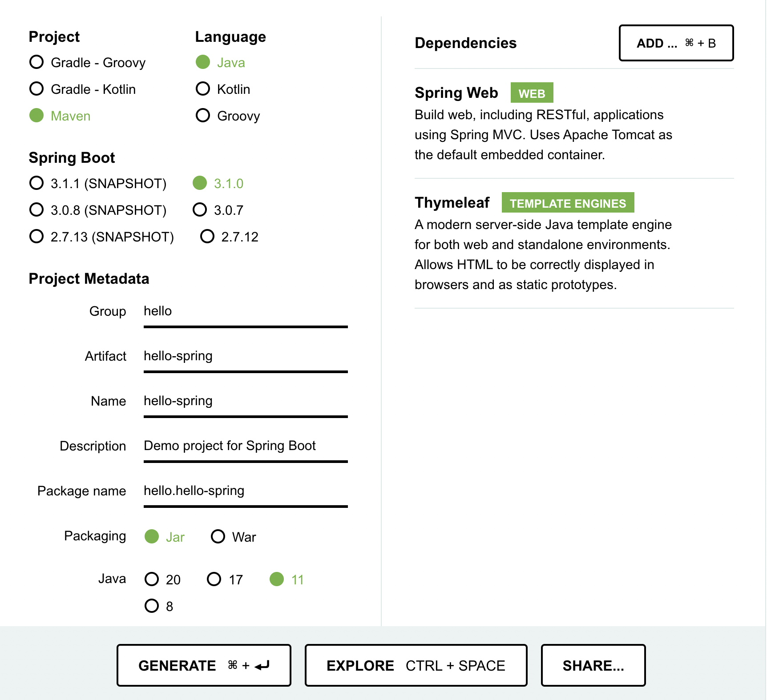Set Java version to 20
The height and width of the screenshot is (700, 767).
click(163, 579)
